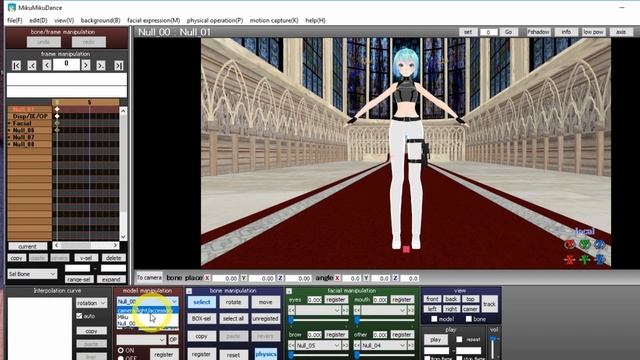Open the Null_00 model selection dropdown
The height and width of the screenshot is (360, 640).
(x=148, y=301)
